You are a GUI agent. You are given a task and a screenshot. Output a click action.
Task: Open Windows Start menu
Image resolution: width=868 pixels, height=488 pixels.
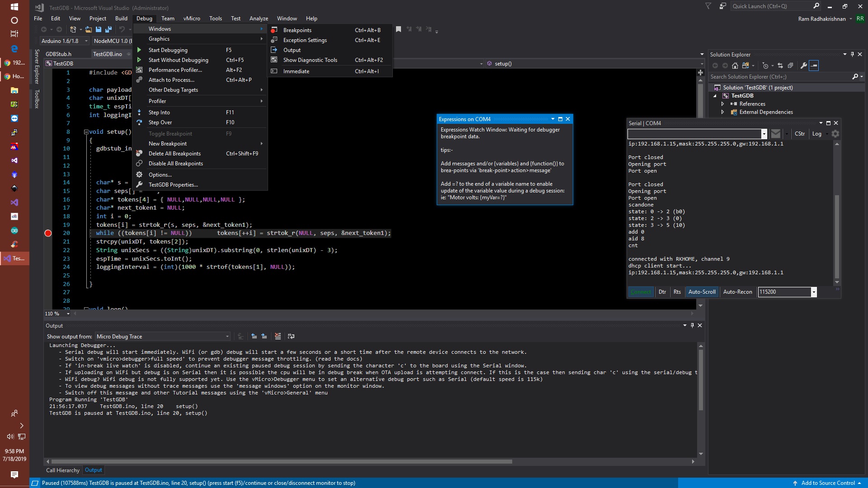pyautogui.click(x=14, y=7)
